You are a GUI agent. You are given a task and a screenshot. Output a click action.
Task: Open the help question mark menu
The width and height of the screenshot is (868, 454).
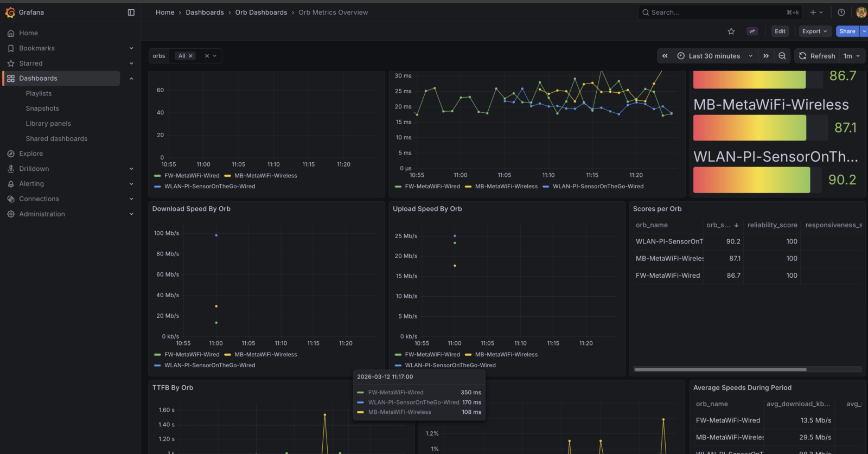tap(841, 12)
